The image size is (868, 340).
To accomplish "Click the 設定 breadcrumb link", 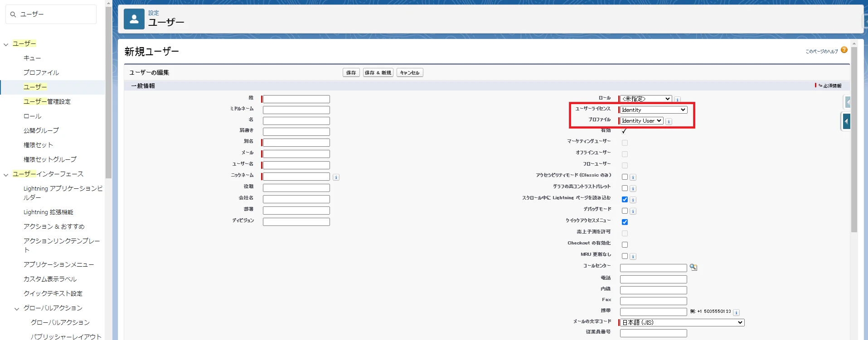I will (x=154, y=13).
